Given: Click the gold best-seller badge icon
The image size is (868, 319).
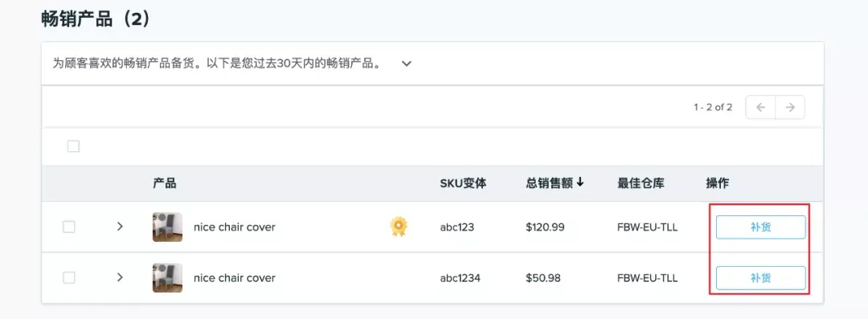Looking at the screenshot, I should pyautogui.click(x=398, y=227).
